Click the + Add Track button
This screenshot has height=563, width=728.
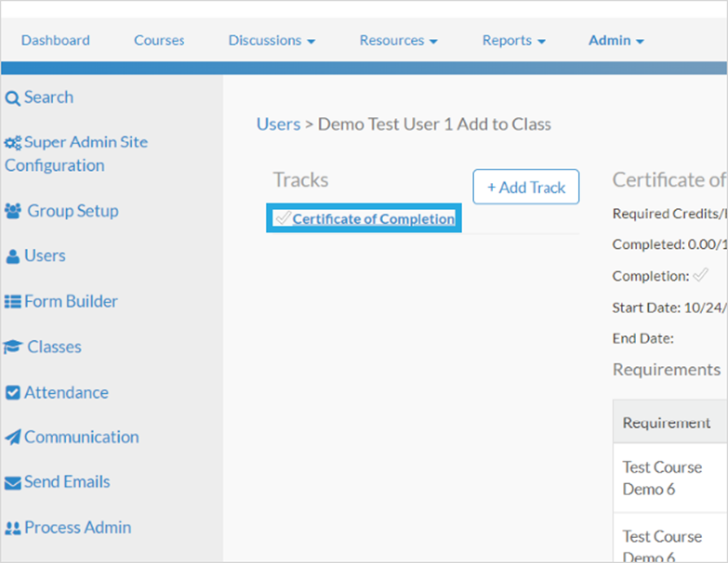[526, 187]
